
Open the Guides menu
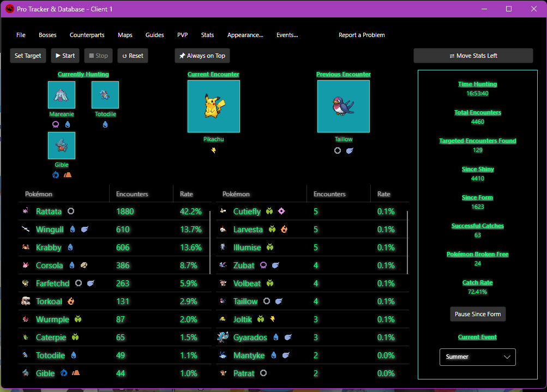pyautogui.click(x=154, y=35)
